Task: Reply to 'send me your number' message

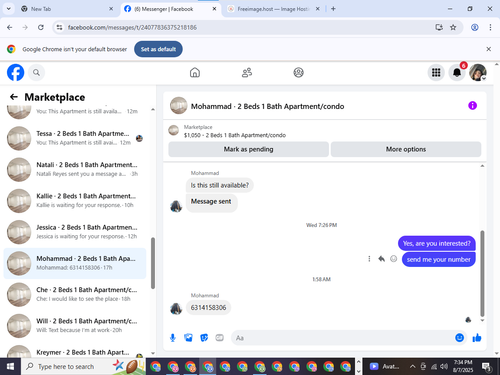Action: click(381, 259)
